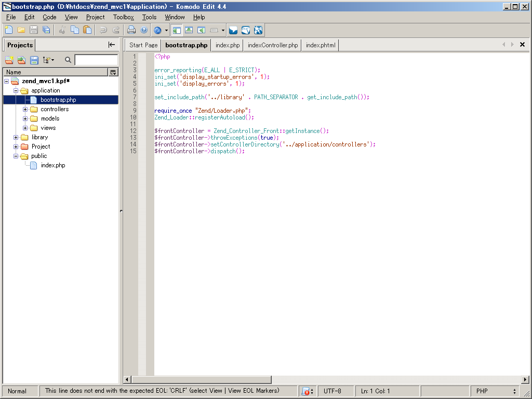Expand the library folder
532x399 pixels.
coord(16,137)
